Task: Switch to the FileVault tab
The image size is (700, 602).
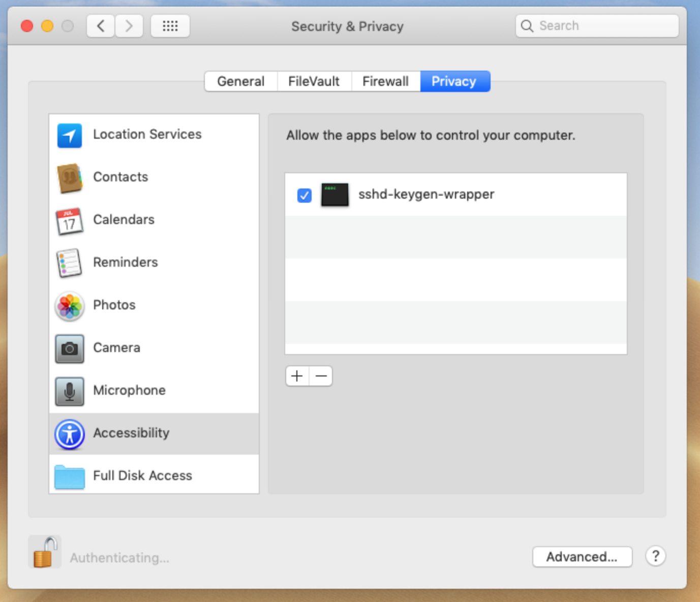Action: pyautogui.click(x=314, y=81)
